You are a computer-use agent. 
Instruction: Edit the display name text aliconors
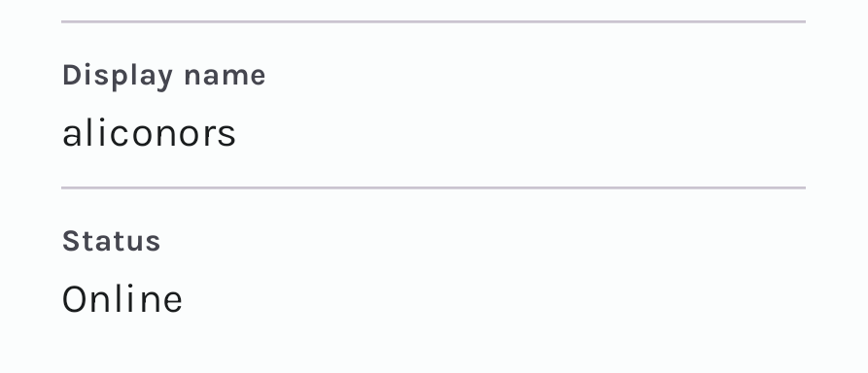click(x=149, y=133)
